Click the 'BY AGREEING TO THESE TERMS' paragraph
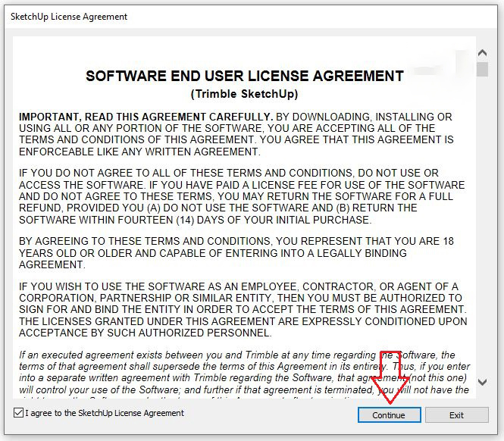This screenshot has width=504, height=441. 236,253
